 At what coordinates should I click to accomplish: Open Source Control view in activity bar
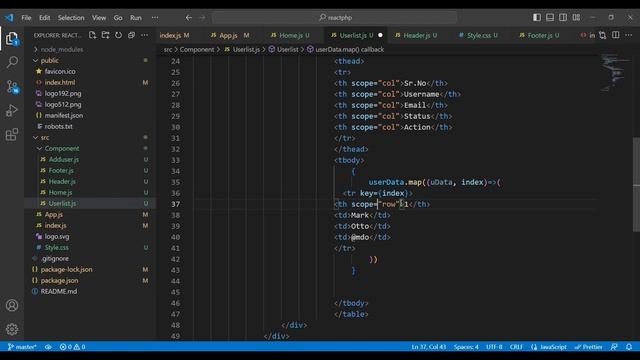[12, 87]
